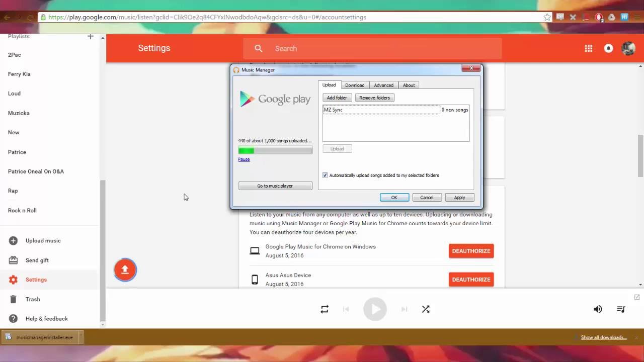Open the Chrome hamburger menu

(x=637, y=17)
